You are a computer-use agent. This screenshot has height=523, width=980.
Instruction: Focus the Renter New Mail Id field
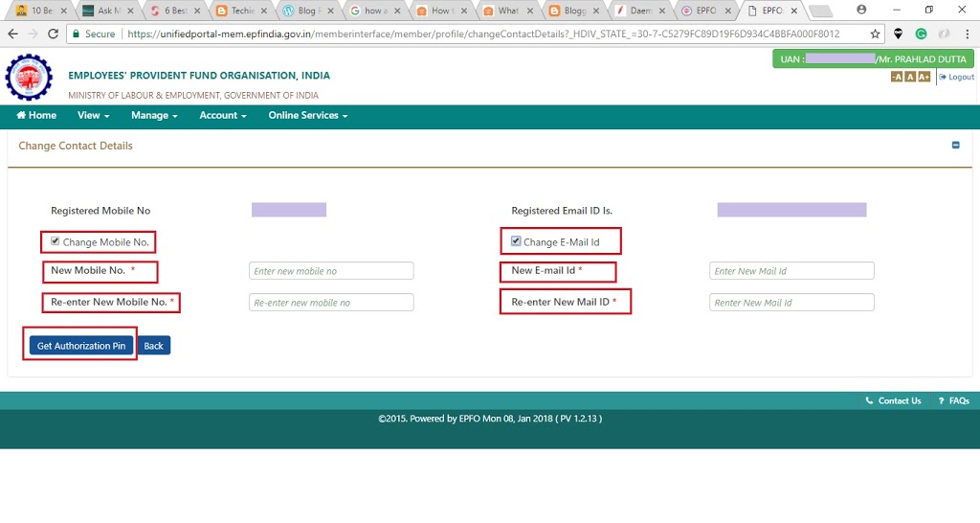tap(791, 302)
